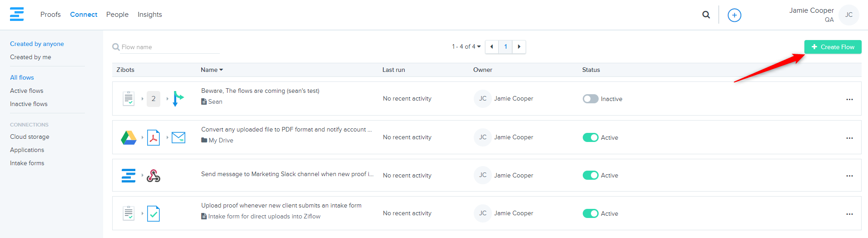Disable the Convert to PDF flow toggle

590,137
